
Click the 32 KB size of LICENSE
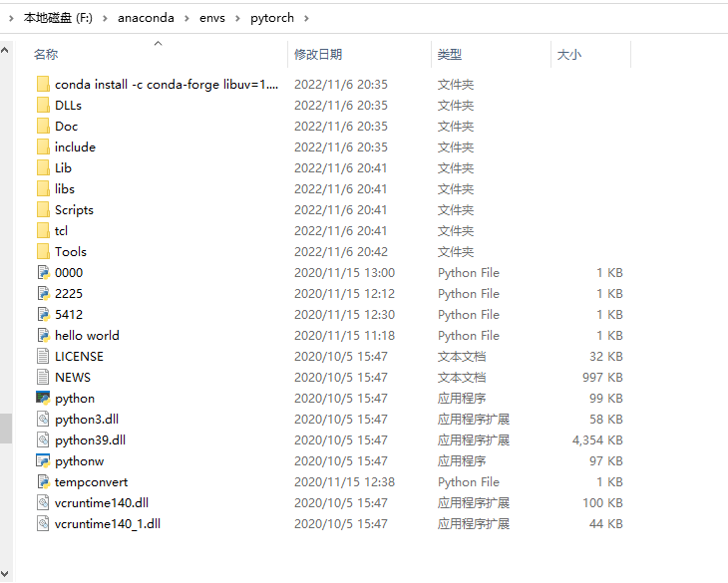pyautogui.click(x=606, y=356)
